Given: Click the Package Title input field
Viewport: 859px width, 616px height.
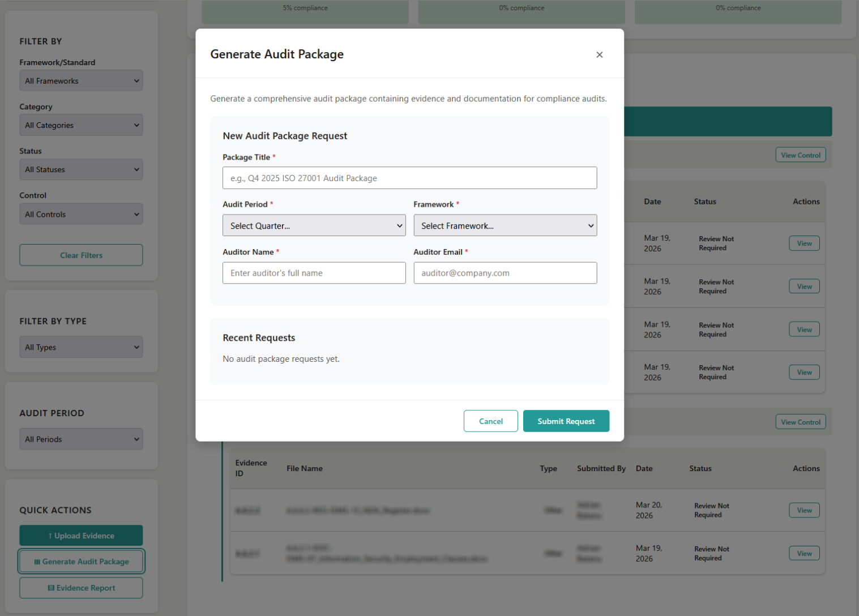Looking at the screenshot, I should pyautogui.click(x=409, y=178).
